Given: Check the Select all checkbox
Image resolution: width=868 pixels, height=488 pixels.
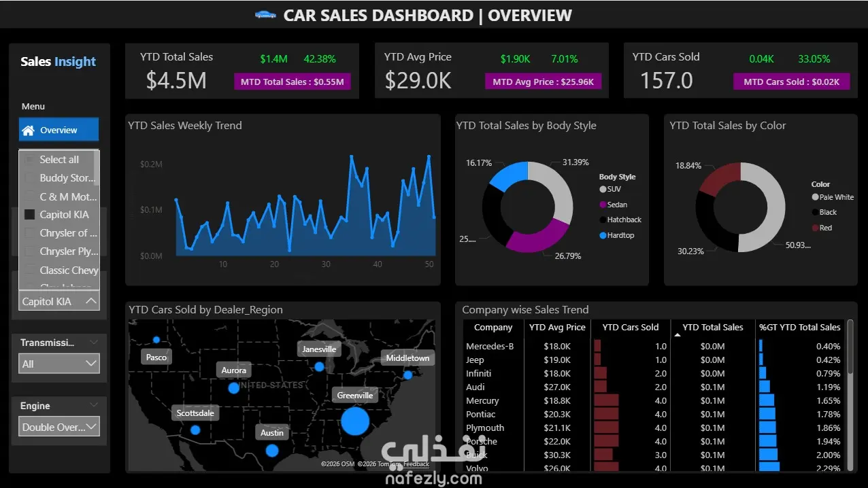Looking at the screenshot, I should click(29, 160).
